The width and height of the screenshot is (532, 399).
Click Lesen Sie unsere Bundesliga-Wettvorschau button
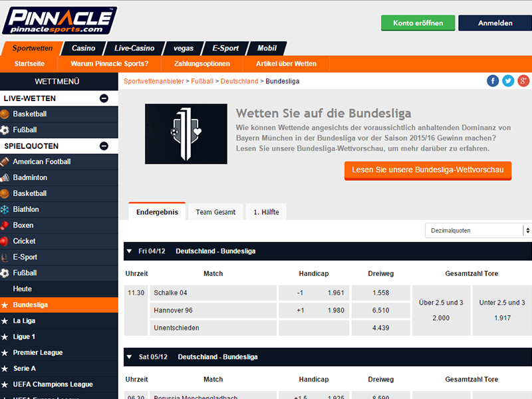pyautogui.click(x=428, y=170)
